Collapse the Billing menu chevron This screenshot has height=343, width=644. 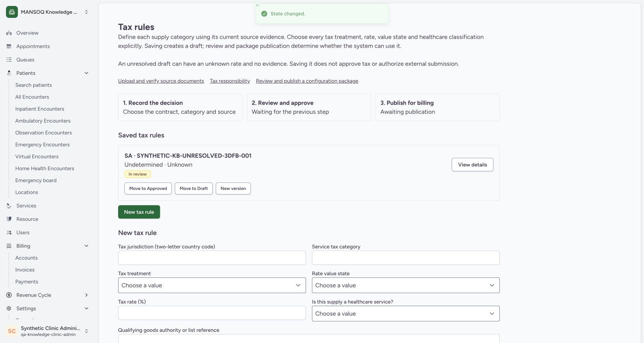(86, 246)
